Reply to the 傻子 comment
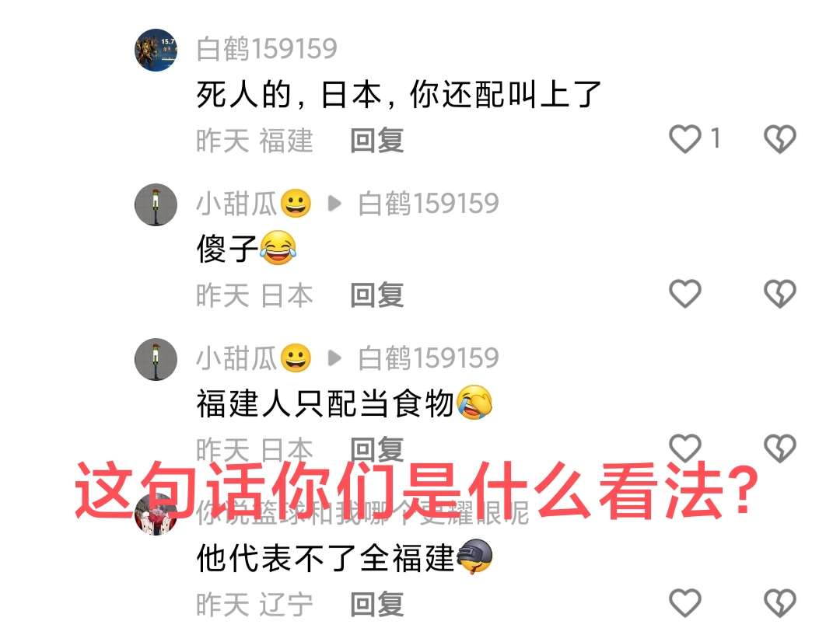The height and width of the screenshot is (642, 840). [x=377, y=295]
